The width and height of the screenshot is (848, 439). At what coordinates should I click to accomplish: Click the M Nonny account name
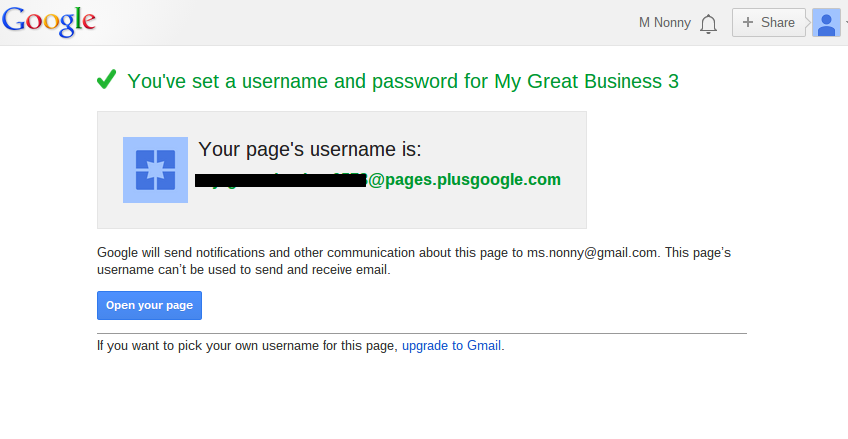coord(664,22)
